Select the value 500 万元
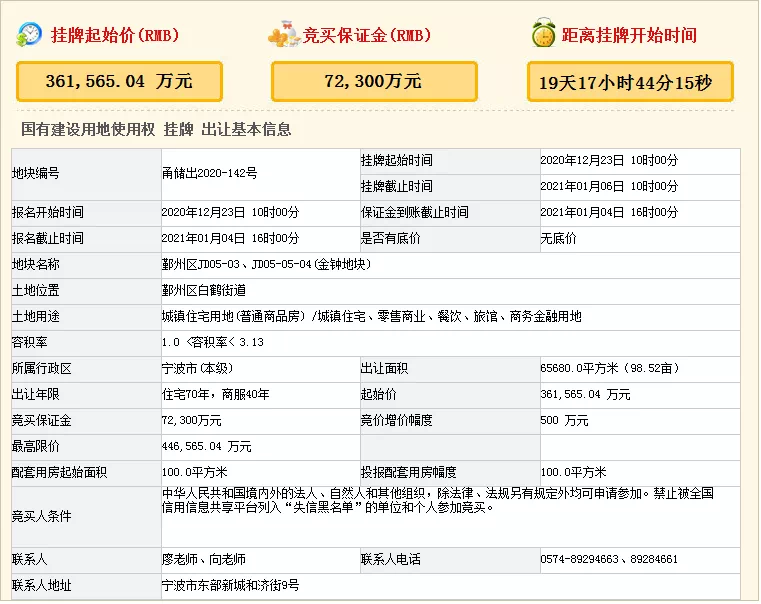761x604 pixels. [564, 421]
